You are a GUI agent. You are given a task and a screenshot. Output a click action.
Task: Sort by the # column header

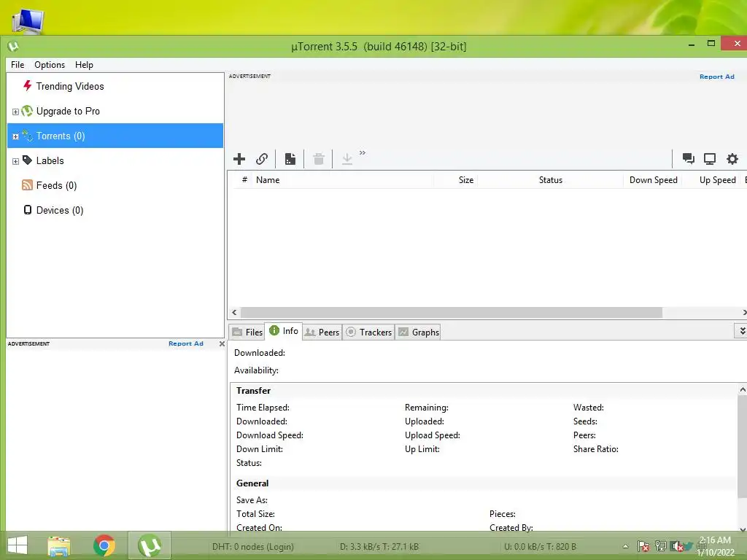pos(244,180)
